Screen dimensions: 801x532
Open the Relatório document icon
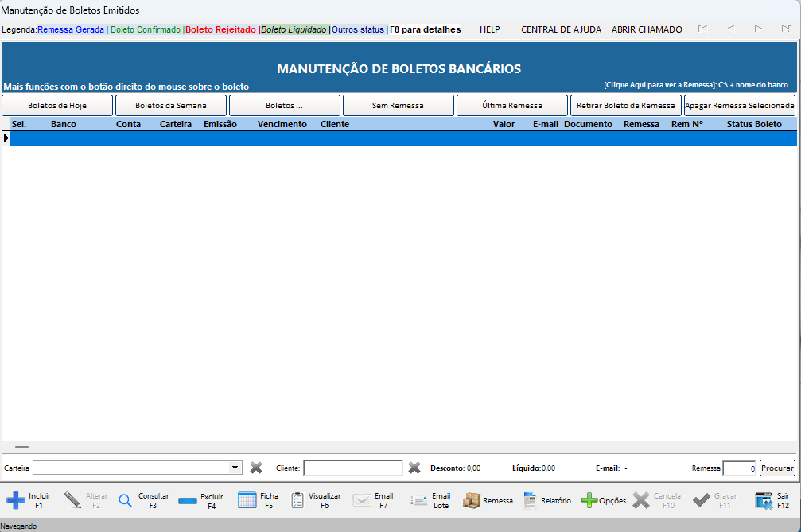(529, 500)
